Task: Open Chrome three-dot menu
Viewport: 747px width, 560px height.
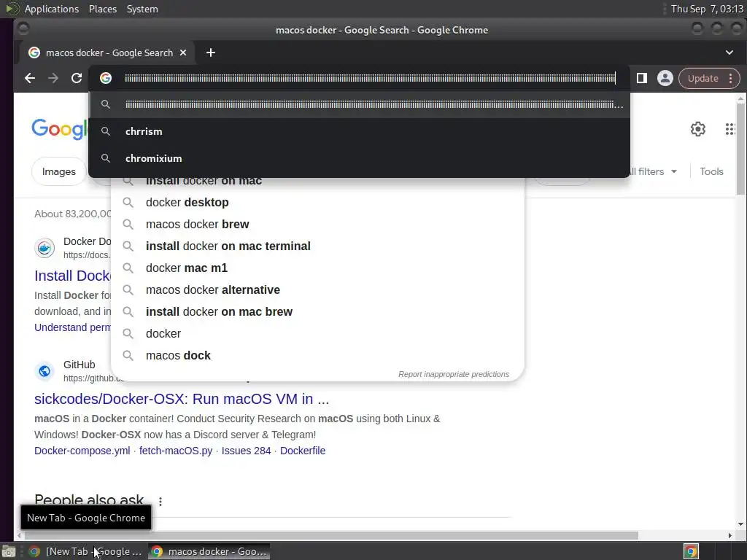Action: [730, 78]
